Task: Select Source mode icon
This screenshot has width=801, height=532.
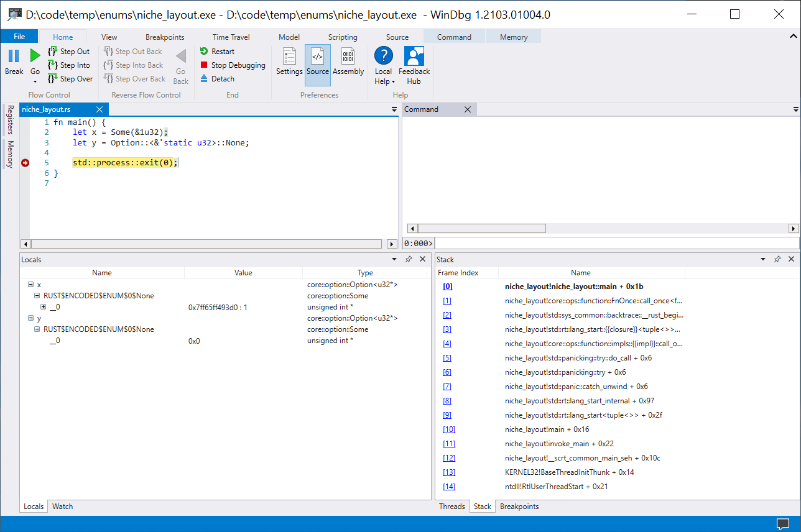Action: 317,56
